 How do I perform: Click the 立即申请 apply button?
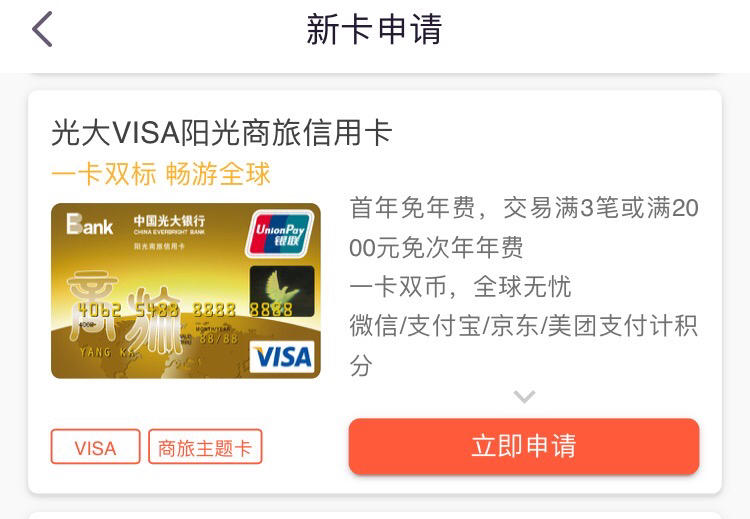click(x=524, y=446)
